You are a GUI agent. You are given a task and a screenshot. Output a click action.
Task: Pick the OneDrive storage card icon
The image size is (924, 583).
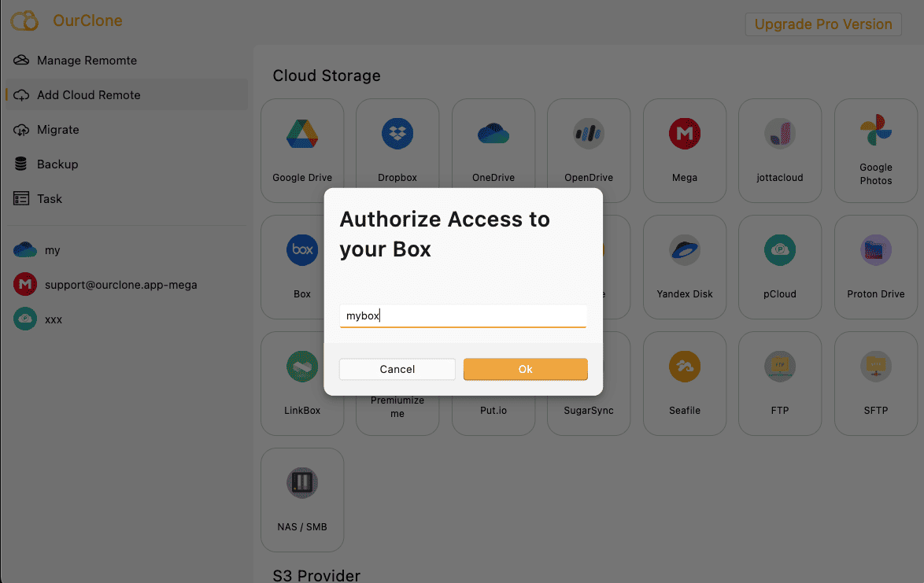coord(493,134)
